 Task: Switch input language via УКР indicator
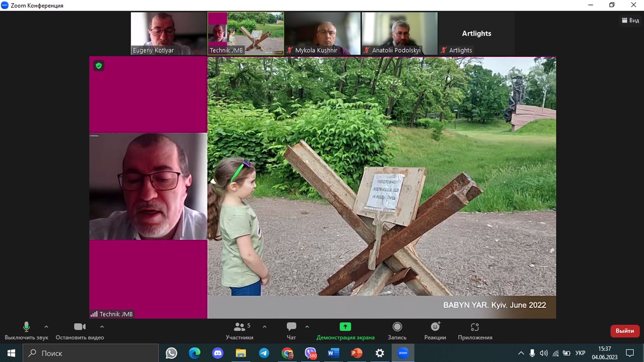580,353
